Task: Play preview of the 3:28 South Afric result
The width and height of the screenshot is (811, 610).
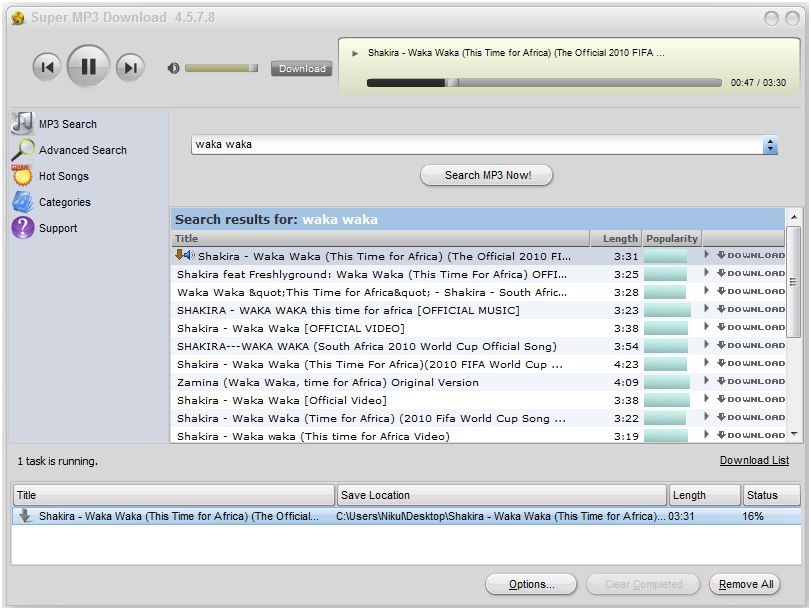Action: [x=707, y=291]
